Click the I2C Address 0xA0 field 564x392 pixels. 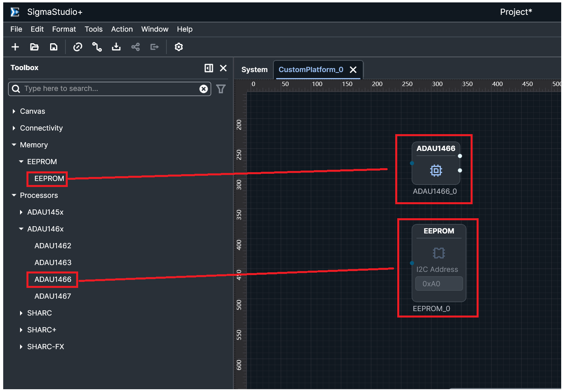coord(439,284)
